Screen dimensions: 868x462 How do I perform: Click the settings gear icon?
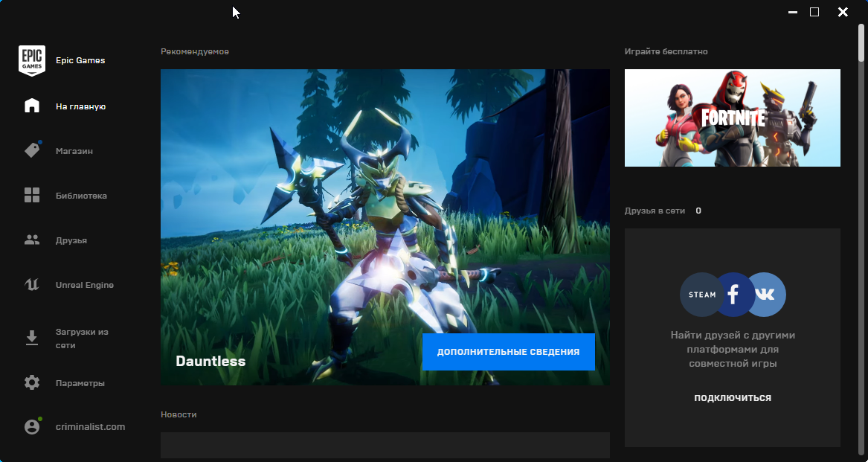click(x=32, y=383)
